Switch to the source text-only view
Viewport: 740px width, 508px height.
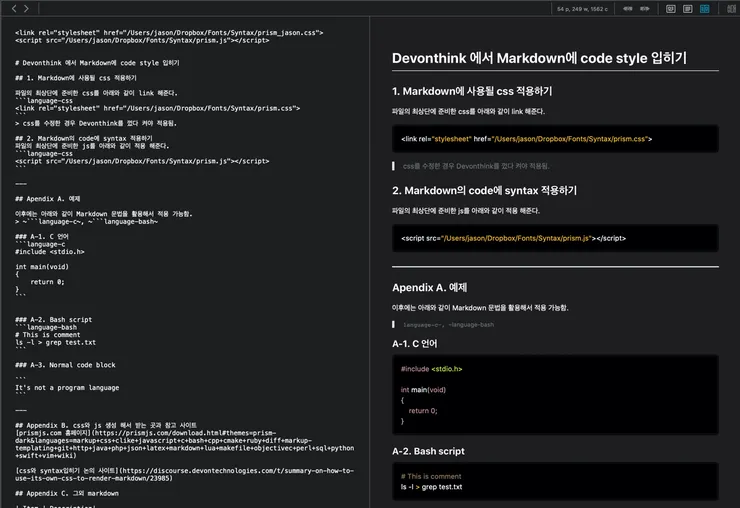point(688,9)
